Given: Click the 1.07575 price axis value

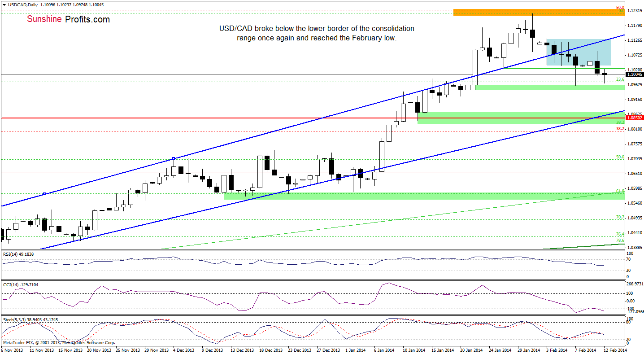Looking at the screenshot, I should [x=635, y=144].
